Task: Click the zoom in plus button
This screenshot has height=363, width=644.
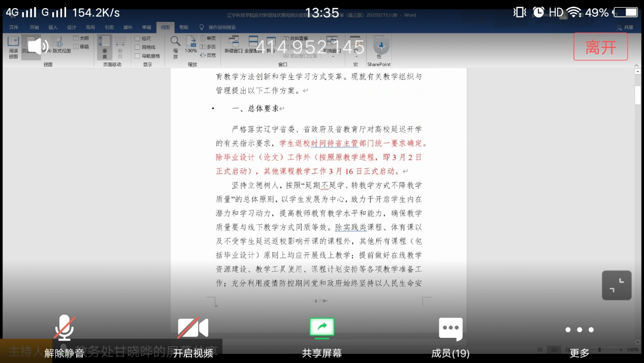Action: [x=622, y=350]
